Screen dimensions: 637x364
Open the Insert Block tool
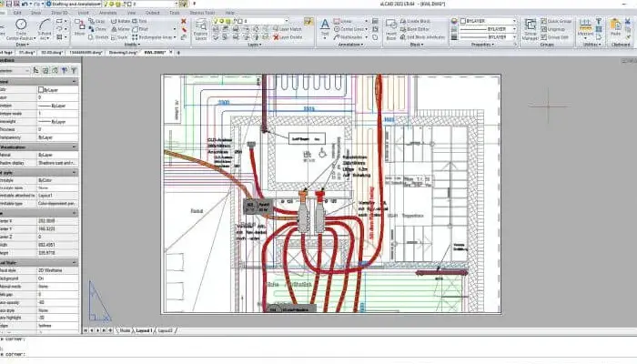(x=391, y=29)
